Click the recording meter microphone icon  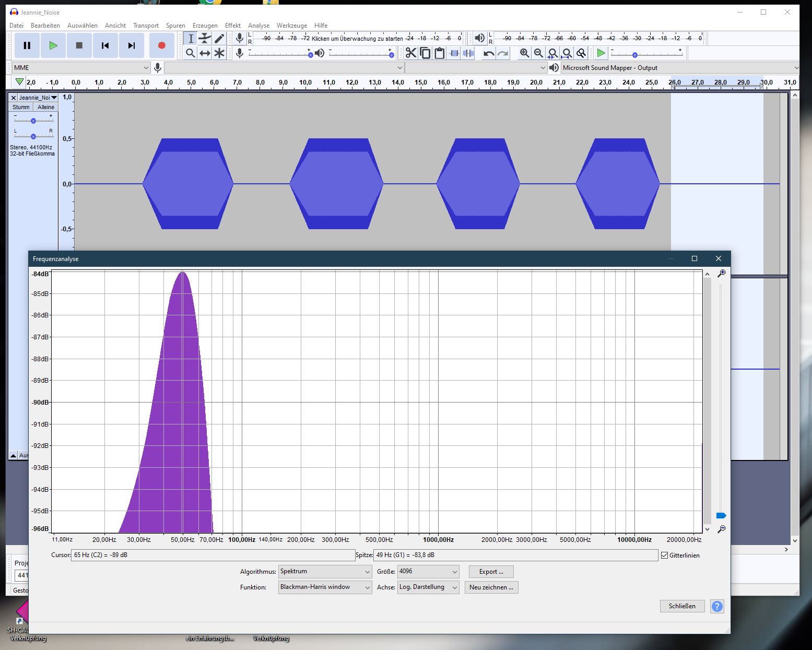tap(239, 38)
